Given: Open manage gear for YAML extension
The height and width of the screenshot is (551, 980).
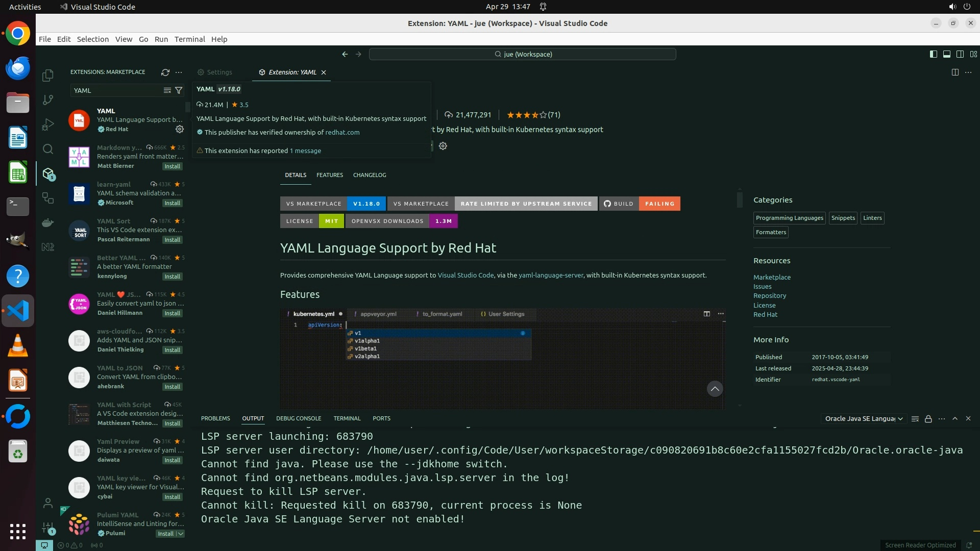Looking at the screenshot, I should [180, 130].
